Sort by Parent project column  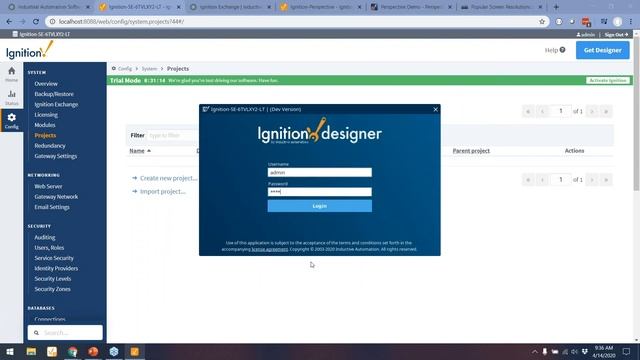[471, 151]
